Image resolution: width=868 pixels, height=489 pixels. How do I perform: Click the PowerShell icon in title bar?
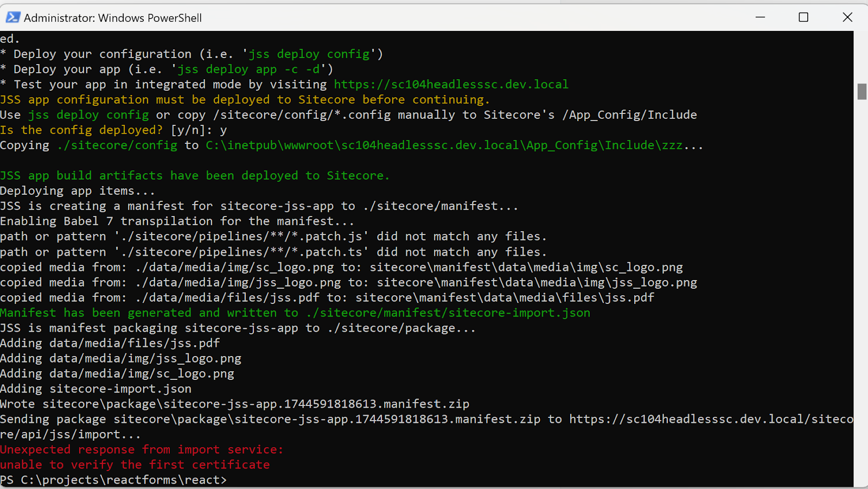(x=12, y=17)
